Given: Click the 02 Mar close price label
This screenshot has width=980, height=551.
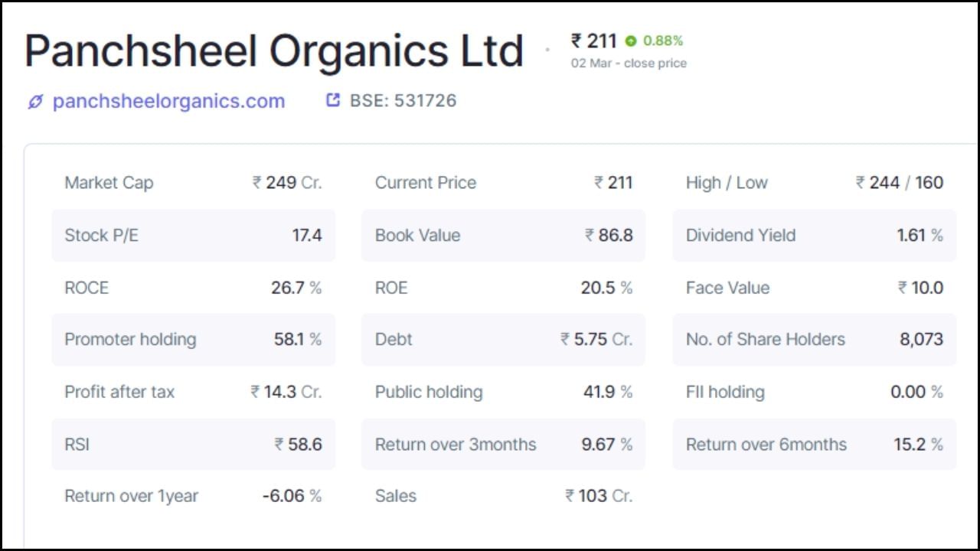Looking at the screenshot, I should pyautogui.click(x=629, y=64).
